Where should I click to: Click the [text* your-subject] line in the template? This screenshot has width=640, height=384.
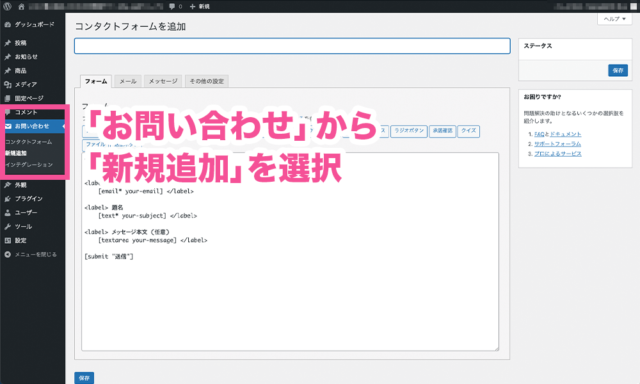pos(147,216)
